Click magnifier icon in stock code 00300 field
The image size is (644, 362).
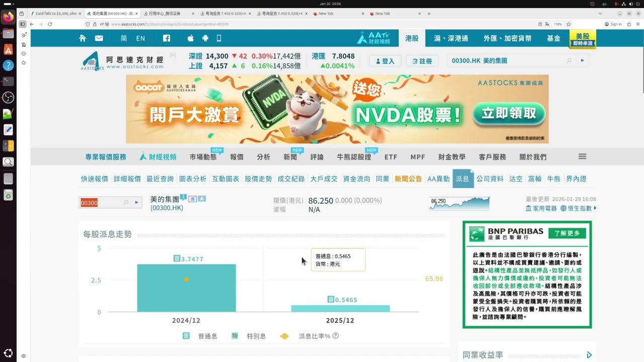(126, 203)
